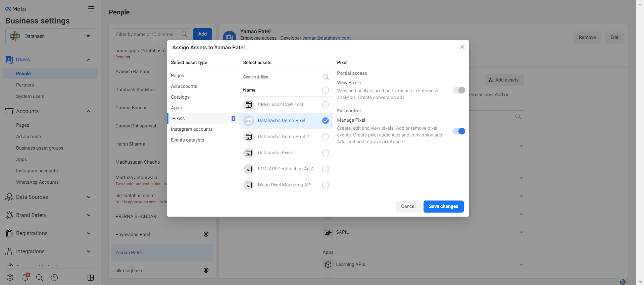Image resolution: width=644 pixels, height=285 pixels.
Task: Click the Remove user button
Action: tap(587, 38)
